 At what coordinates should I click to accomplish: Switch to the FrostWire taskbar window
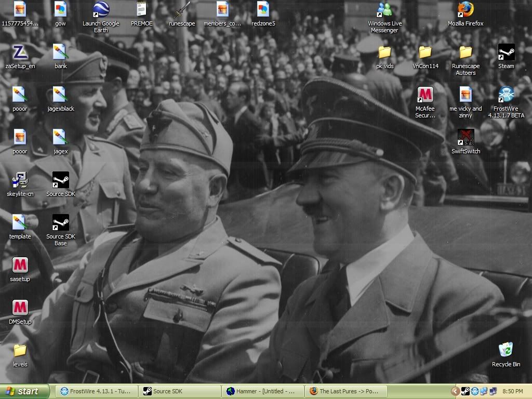[x=97, y=391]
